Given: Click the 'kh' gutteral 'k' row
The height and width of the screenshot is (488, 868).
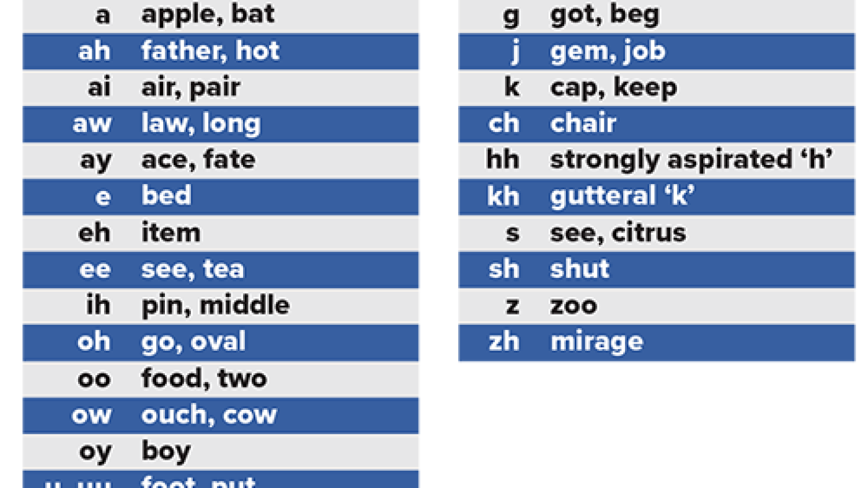Looking at the screenshot, I should 657,197.
